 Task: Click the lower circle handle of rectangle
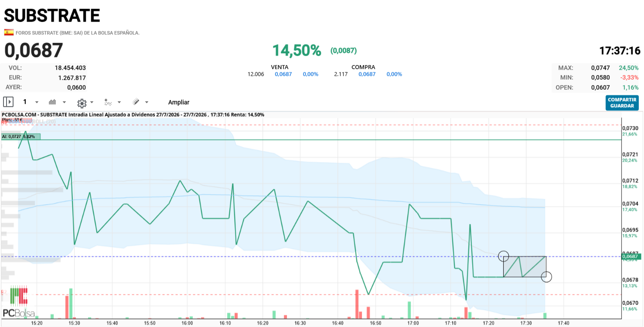click(546, 277)
